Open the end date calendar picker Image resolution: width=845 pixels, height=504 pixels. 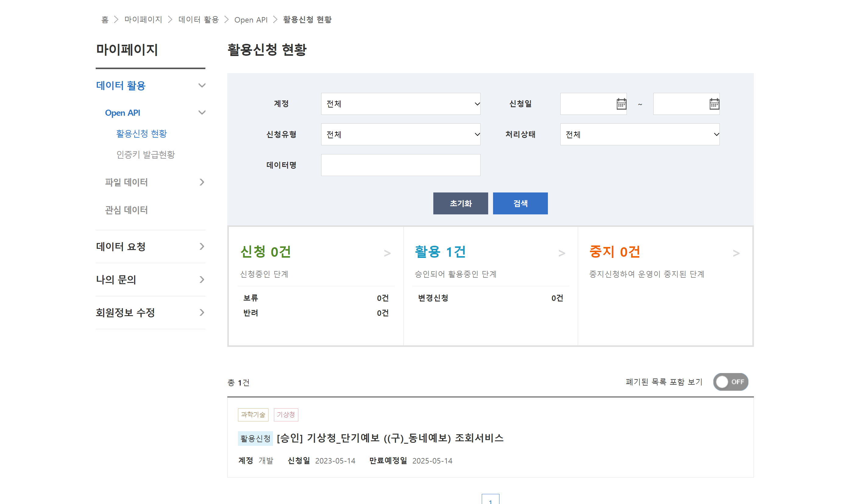tap(714, 104)
